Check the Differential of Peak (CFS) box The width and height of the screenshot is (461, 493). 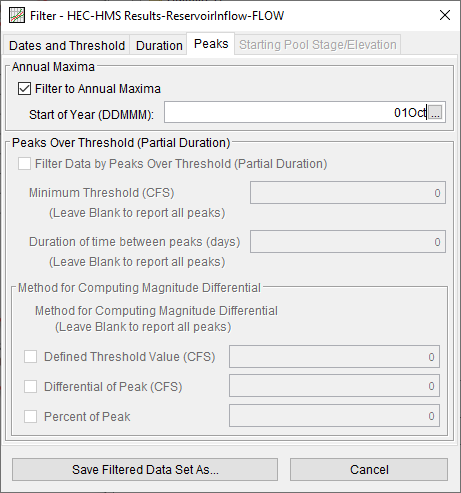(30, 387)
